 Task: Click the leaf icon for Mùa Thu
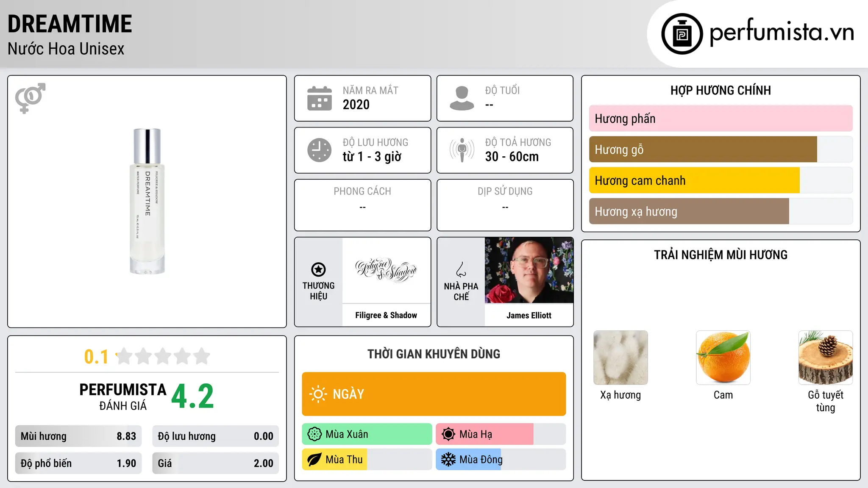click(314, 460)
